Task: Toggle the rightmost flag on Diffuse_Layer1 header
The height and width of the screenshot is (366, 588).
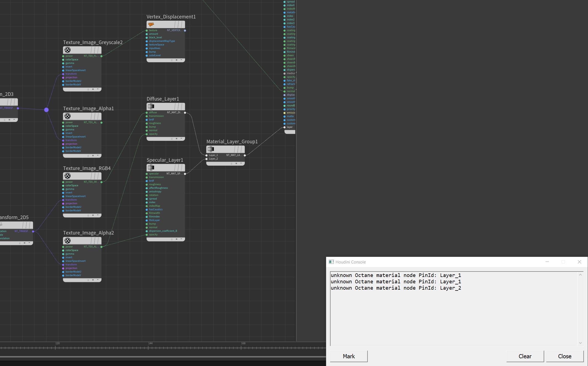Action: pos(182,106)
